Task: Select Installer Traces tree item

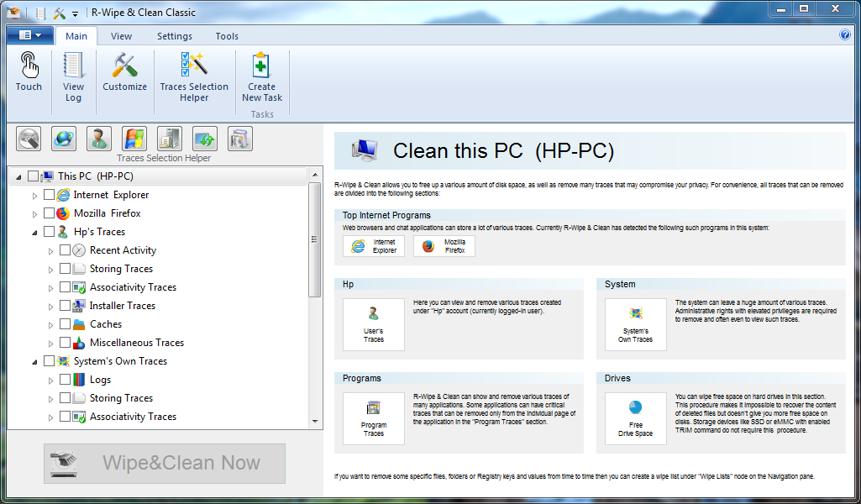Action: [x=123, y=305]
